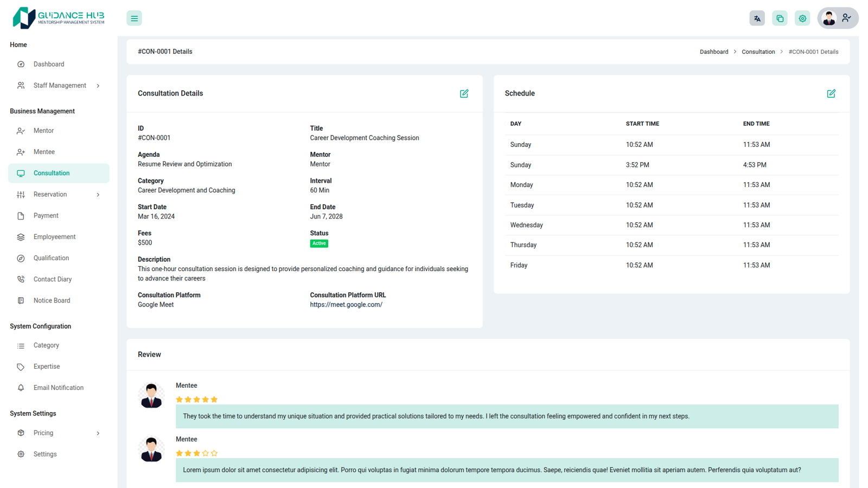Go to the Payment sidebar item

pos(46,216)
